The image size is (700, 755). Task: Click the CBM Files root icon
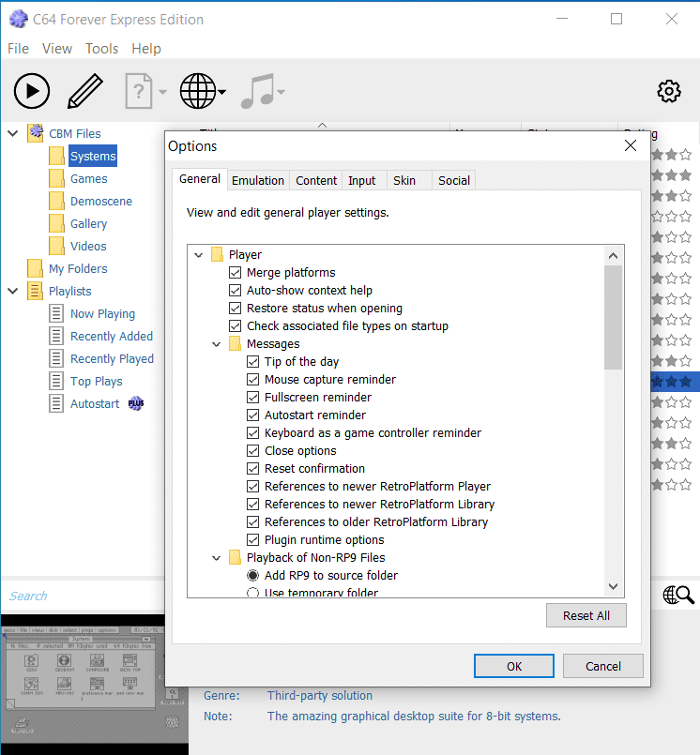pos(35,133)
